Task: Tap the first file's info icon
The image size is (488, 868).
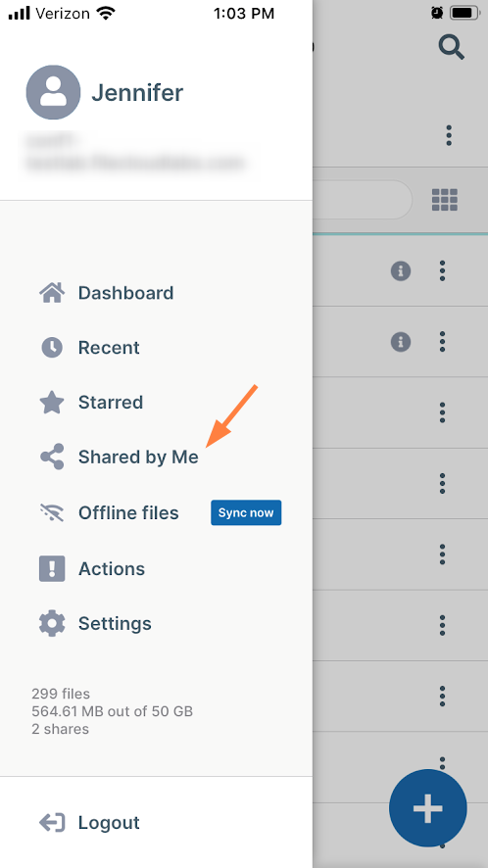Action: [401, 270]
